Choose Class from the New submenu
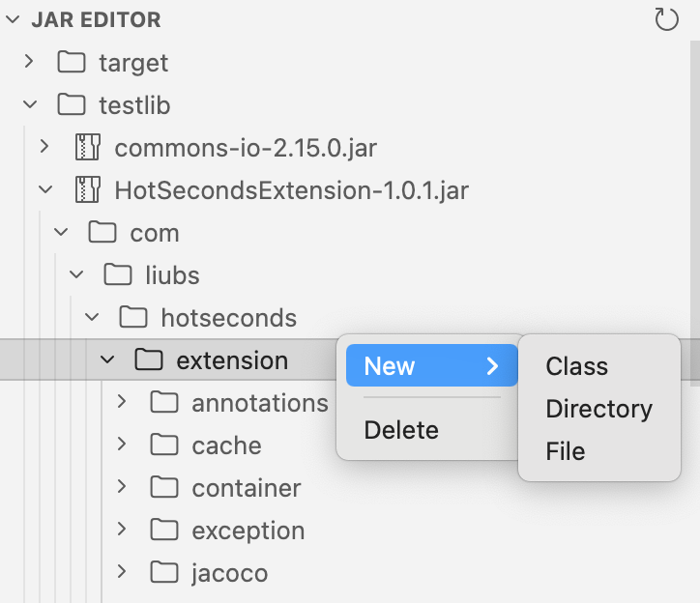Screen dimensions: 700x603 pos(576,366)
